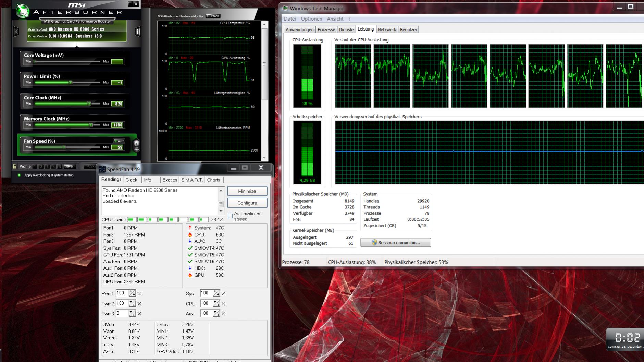The image size is (644, 362).
Task: Click status bar text 'Prozesse: 78'
Action: point(296,262)
